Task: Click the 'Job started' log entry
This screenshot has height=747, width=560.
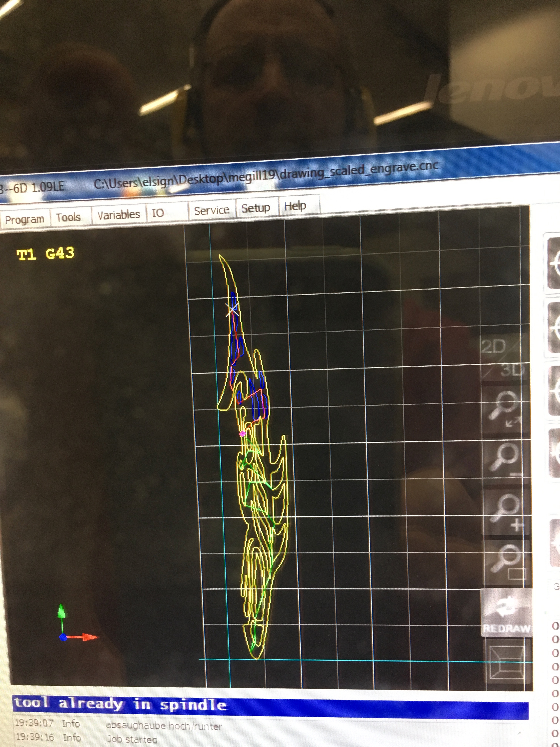Action: (132, 739)
